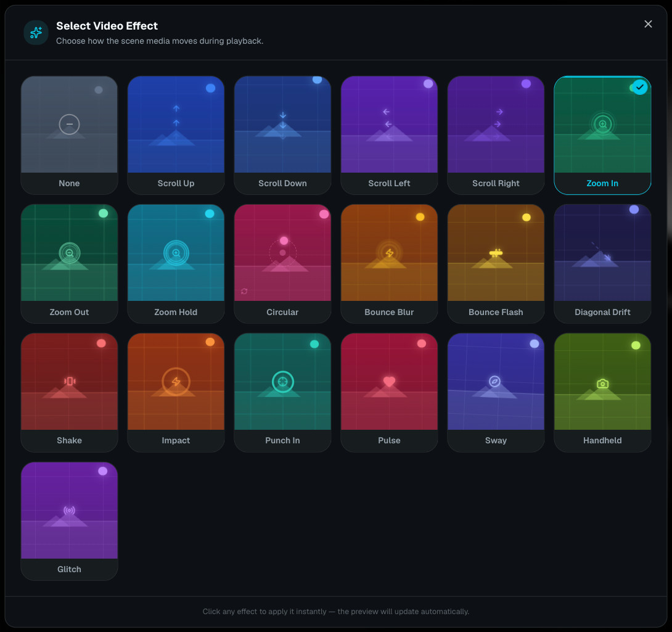This screenshot has height=632, width=672.
Task: Click the camera icon on the Handheld card
Action: click(602, 384)
